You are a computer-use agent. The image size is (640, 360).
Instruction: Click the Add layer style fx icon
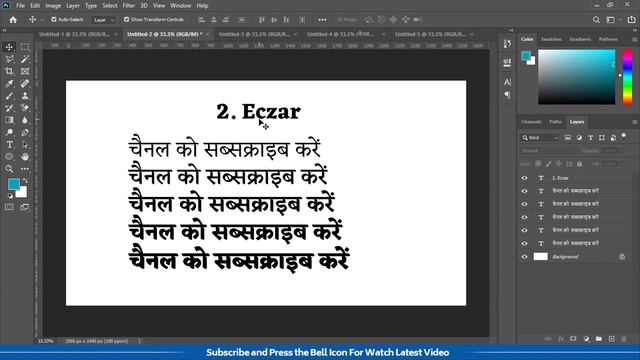click(x=561, y=339)
